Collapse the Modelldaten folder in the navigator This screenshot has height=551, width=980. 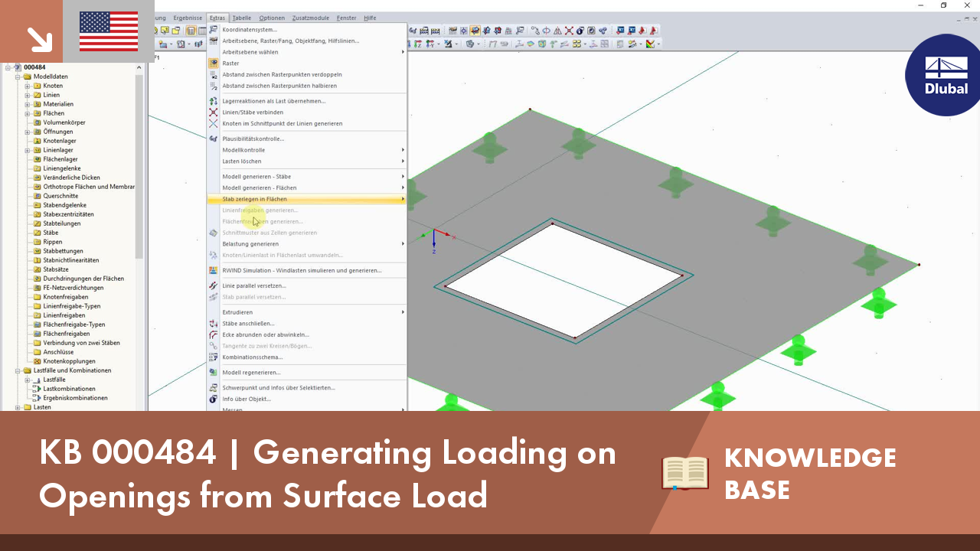pyautogui.click(x=18, y=77)
